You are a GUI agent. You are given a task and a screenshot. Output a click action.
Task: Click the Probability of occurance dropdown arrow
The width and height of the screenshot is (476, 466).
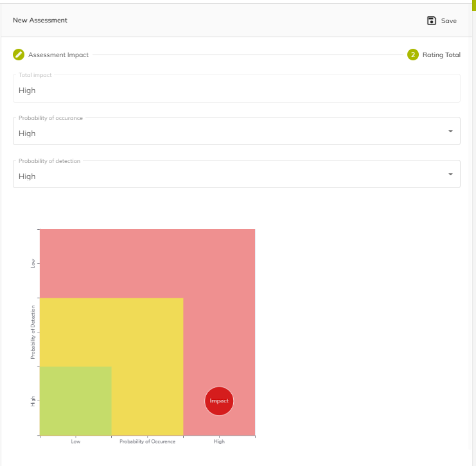click(450, 131)
